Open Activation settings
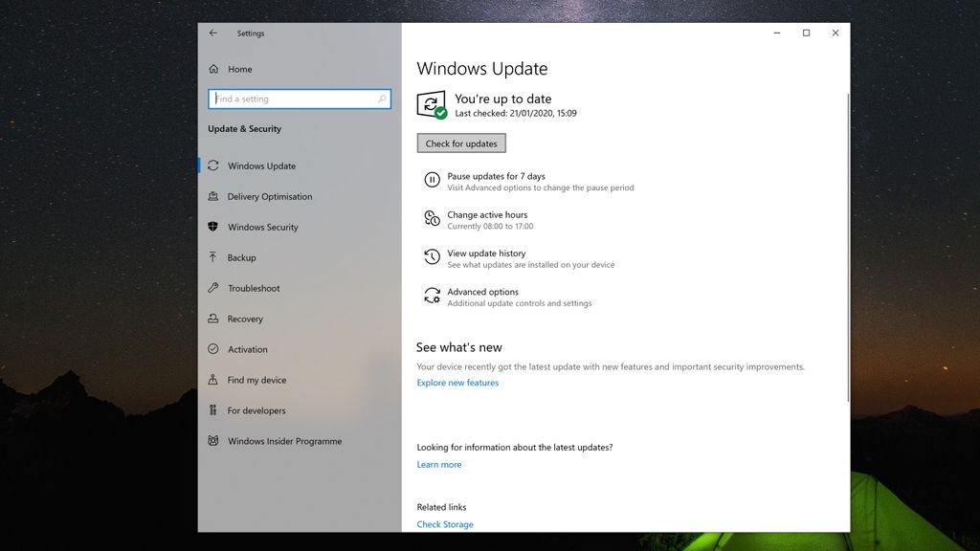 [253, 349]
